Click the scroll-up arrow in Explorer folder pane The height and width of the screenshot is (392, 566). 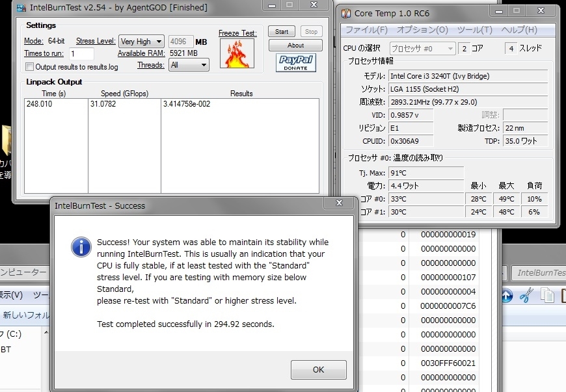point(46,332)
